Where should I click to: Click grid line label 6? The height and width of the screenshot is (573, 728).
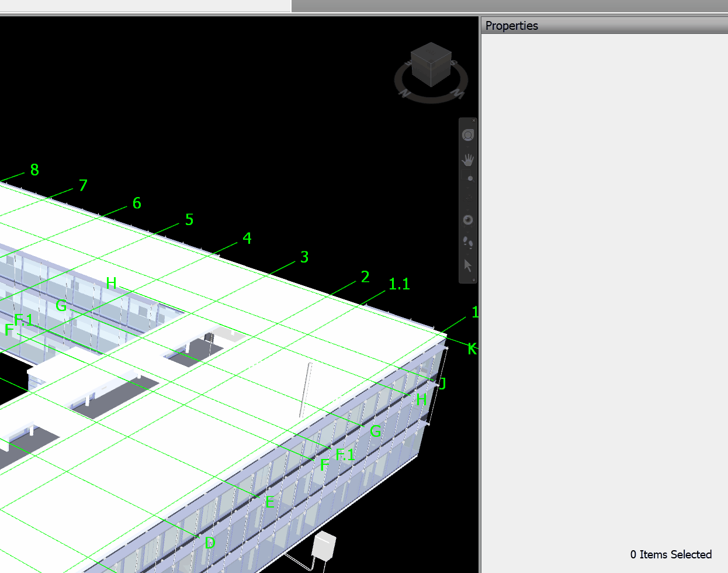coord(137,203)
